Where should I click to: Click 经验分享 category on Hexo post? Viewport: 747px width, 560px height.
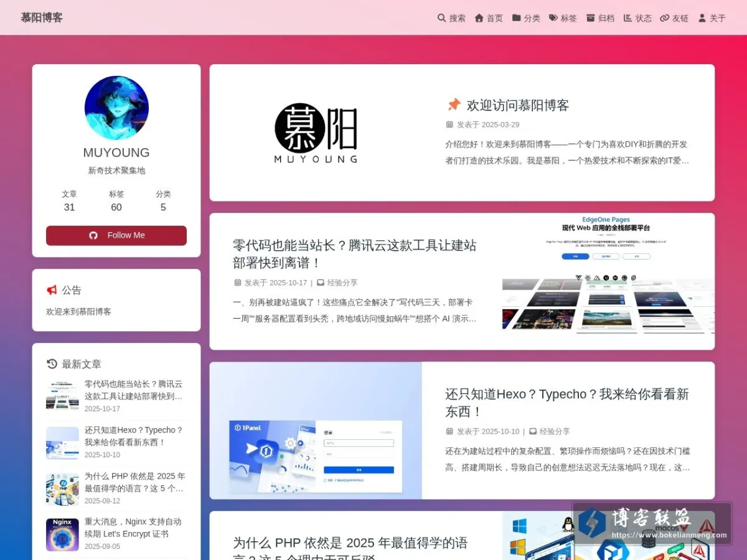[x=555, y=431]
